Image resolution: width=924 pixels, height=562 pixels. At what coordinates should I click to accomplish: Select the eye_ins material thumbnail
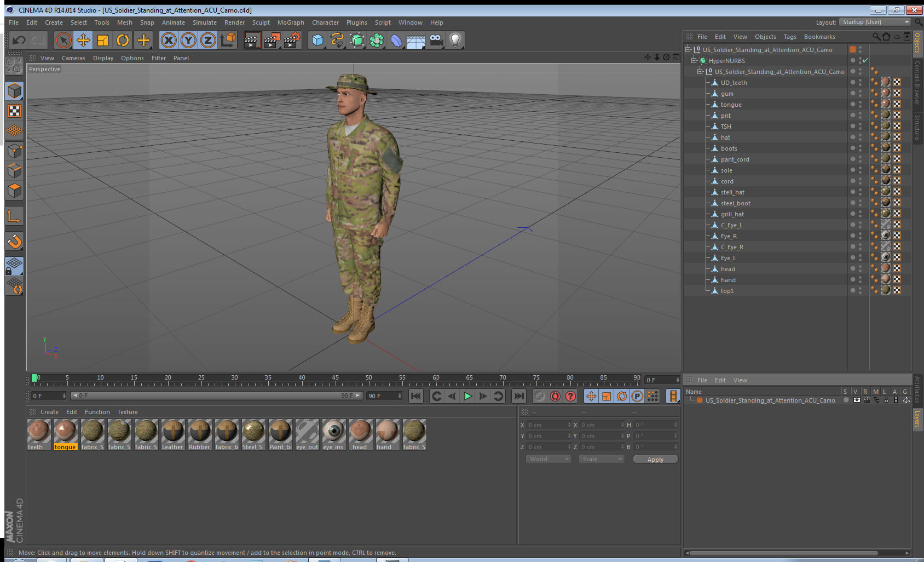click(334, 431)
